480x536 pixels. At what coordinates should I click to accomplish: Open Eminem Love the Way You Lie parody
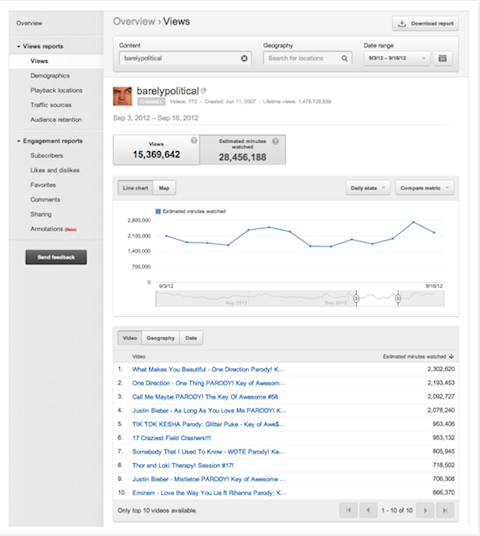[210, 493]
